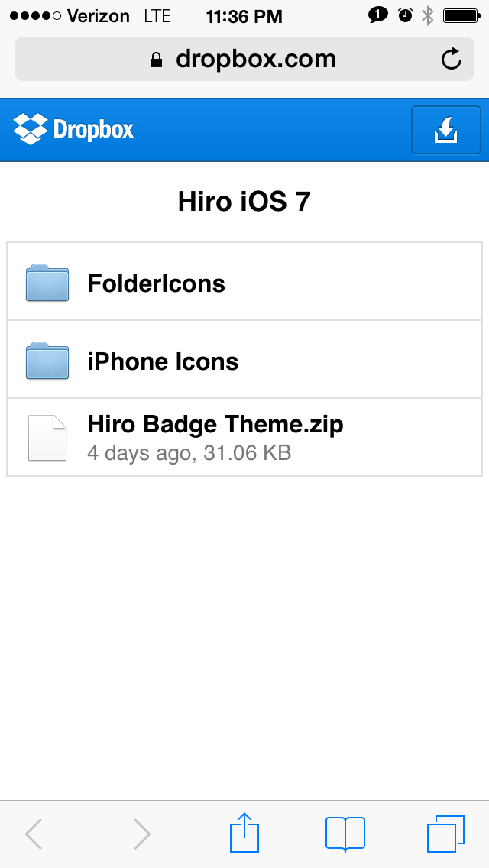The height and width of the screenshot is (868, 489).
Task: Open Hiro Badge Theme.zip file
Action: (244, 437)
